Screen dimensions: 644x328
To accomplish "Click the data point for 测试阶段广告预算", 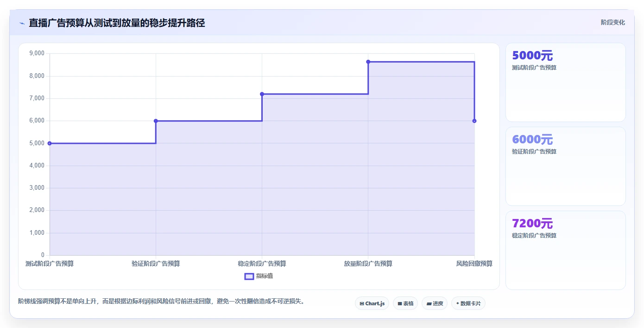I will click(x=50, y=143).
